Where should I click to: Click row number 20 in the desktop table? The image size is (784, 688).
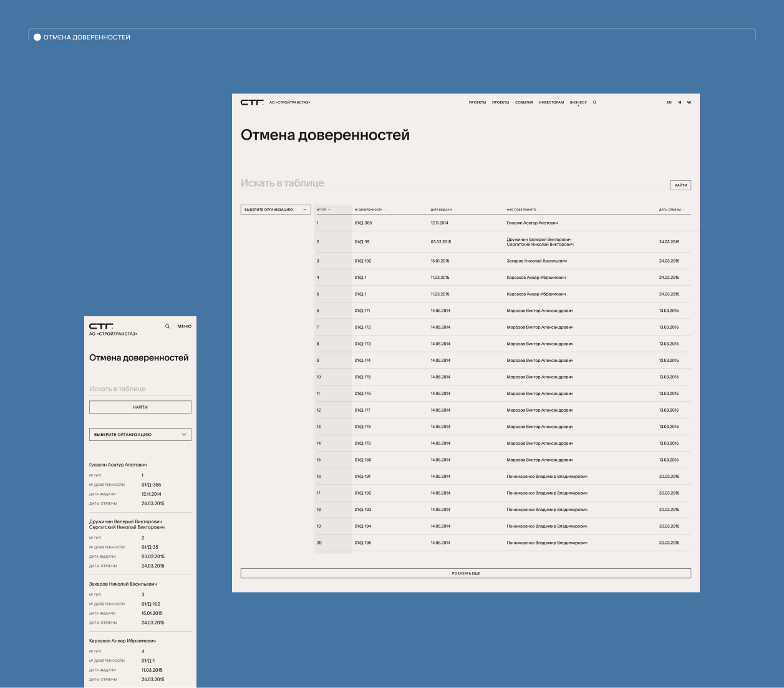[319, 543]
